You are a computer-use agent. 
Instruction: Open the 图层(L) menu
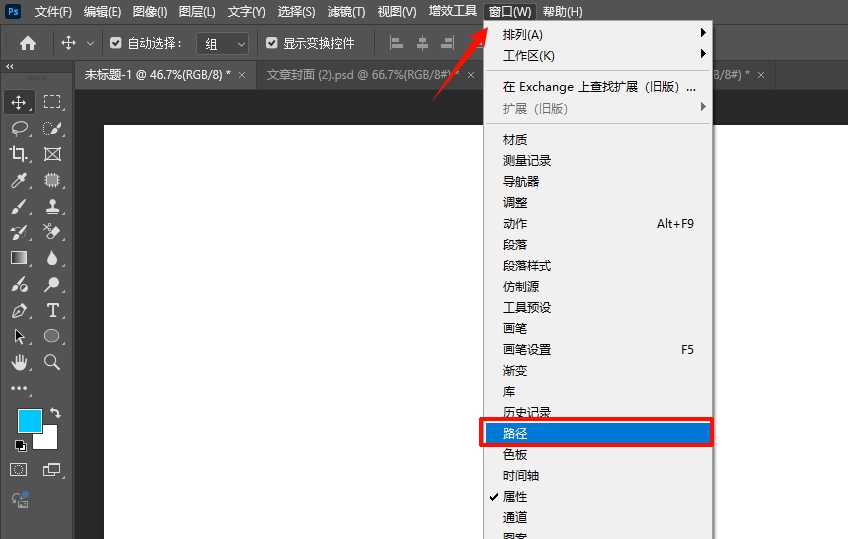click(x=197, y=11)
